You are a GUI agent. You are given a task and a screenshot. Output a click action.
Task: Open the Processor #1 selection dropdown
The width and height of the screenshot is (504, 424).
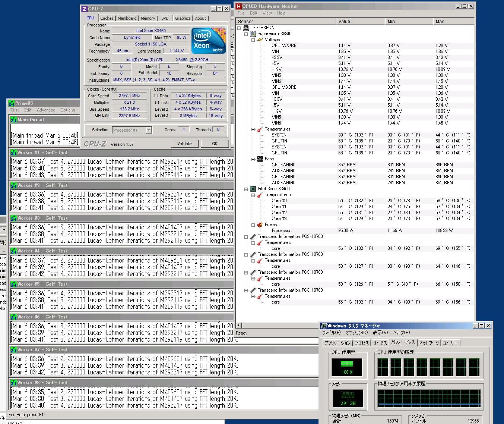point(149,130)
